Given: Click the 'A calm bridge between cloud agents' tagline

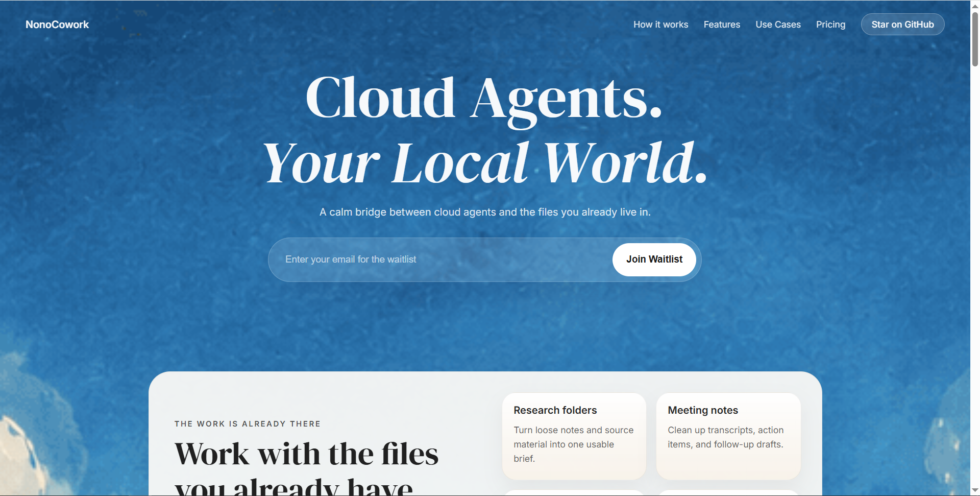Looking at the screenshot, I should tap(485, 212).
